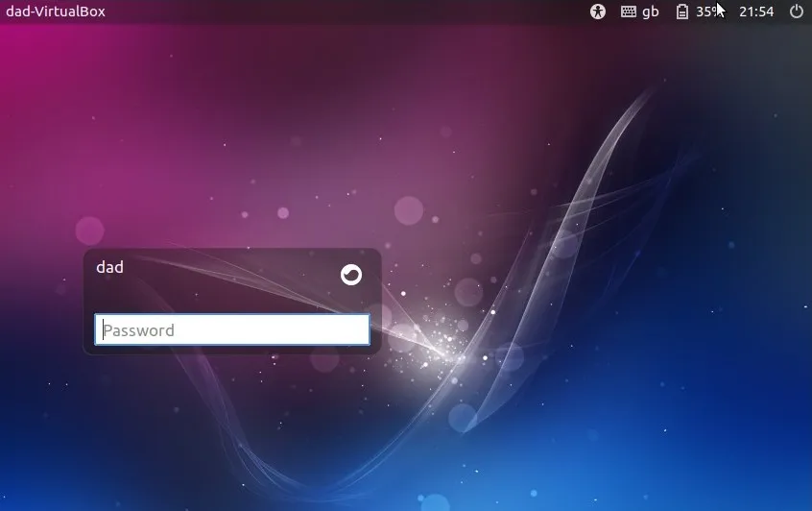Click the 35% battery percentage text
Image resolution: width=812 pixels, height=511 pixels.
[707, 12]
